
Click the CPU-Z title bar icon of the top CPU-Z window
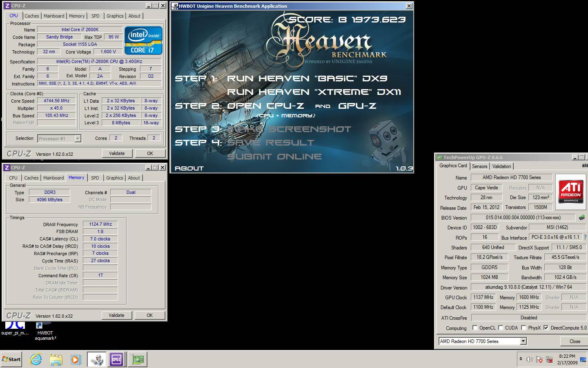pos(7,6)
